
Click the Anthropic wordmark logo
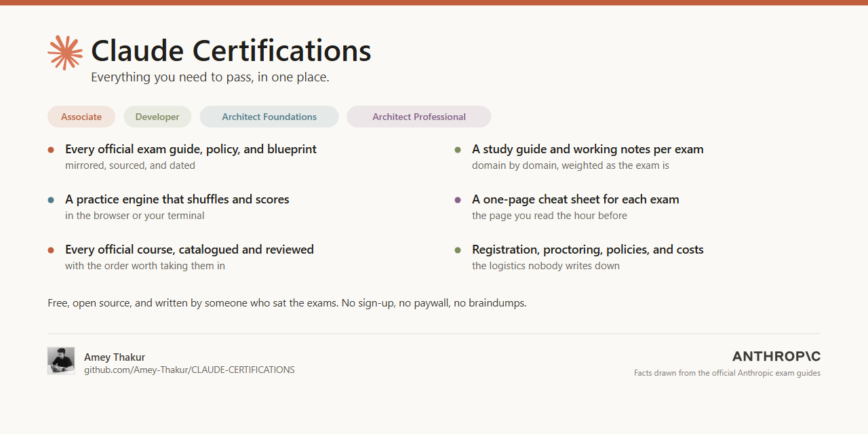pyautogui.click(x=776, y=356)
